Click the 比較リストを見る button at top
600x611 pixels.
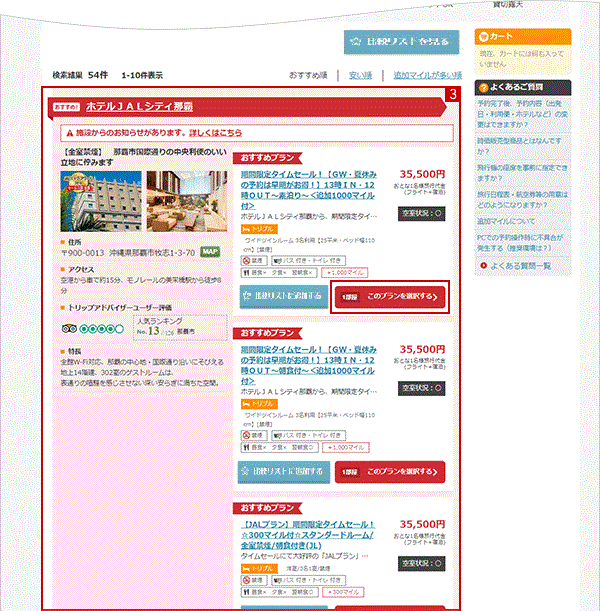[x=402, y=41]
